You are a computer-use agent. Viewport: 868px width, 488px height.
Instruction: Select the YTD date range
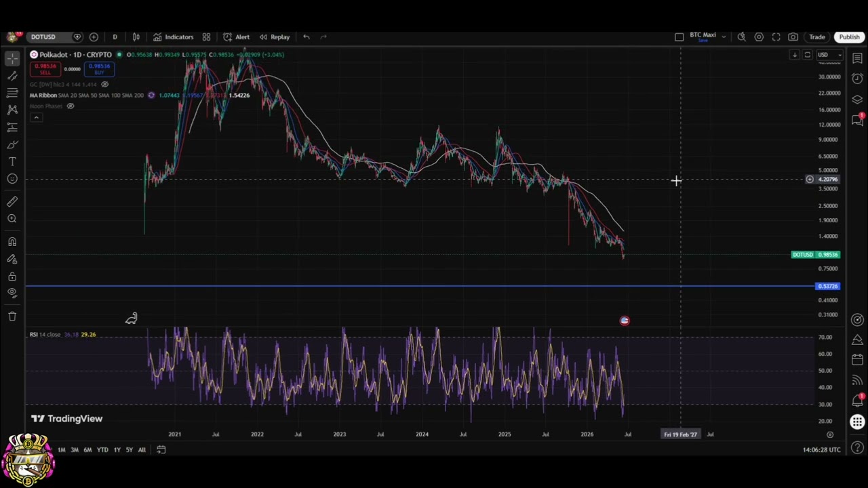pyautogui.click(x=102, y=449)
